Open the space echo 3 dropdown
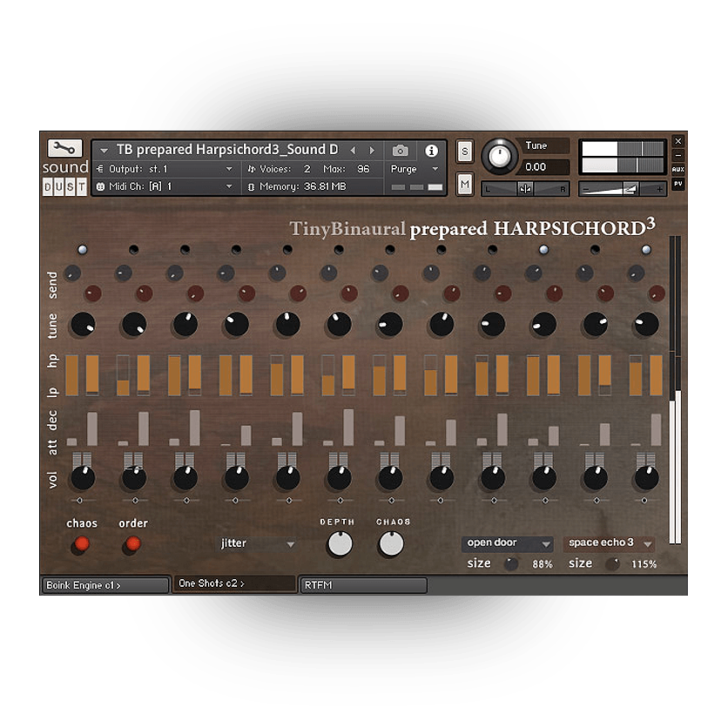Viewport: 728px width, 728px height. (x=610, y=543)
